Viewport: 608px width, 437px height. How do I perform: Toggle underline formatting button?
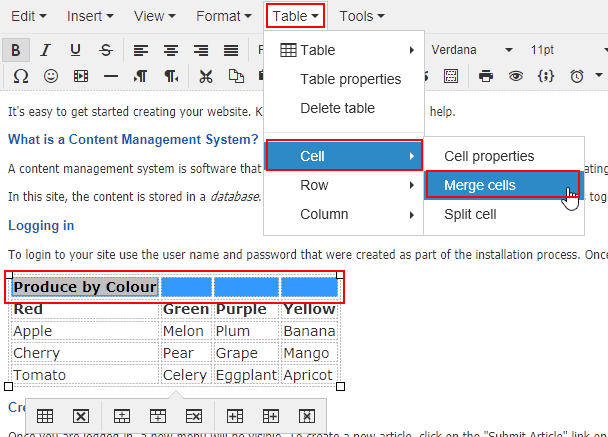[75, 50]
